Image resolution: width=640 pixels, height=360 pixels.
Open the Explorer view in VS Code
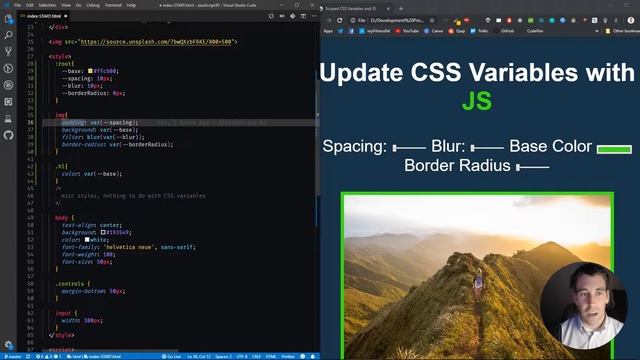8,19
